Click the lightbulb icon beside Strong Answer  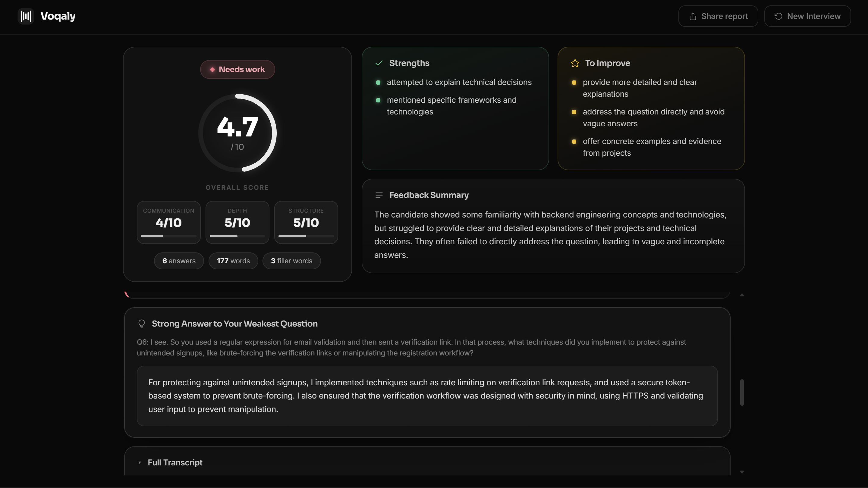pos(142,324)
